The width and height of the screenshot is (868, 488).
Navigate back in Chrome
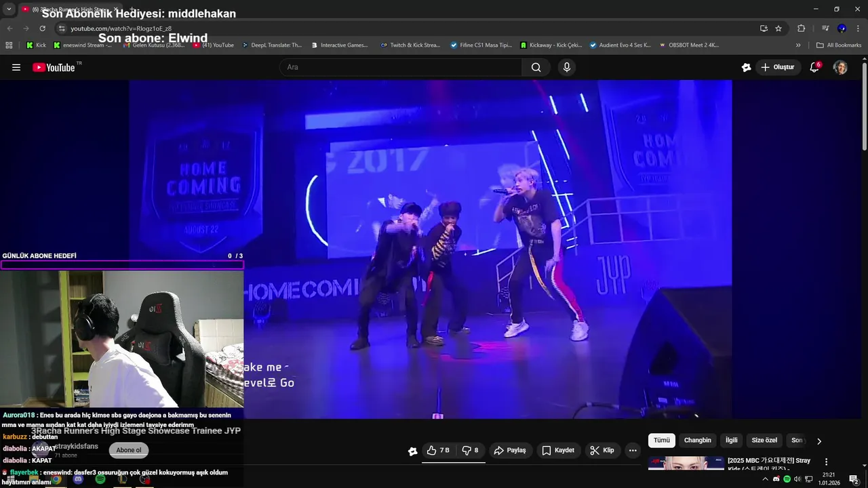pos(9,28)
